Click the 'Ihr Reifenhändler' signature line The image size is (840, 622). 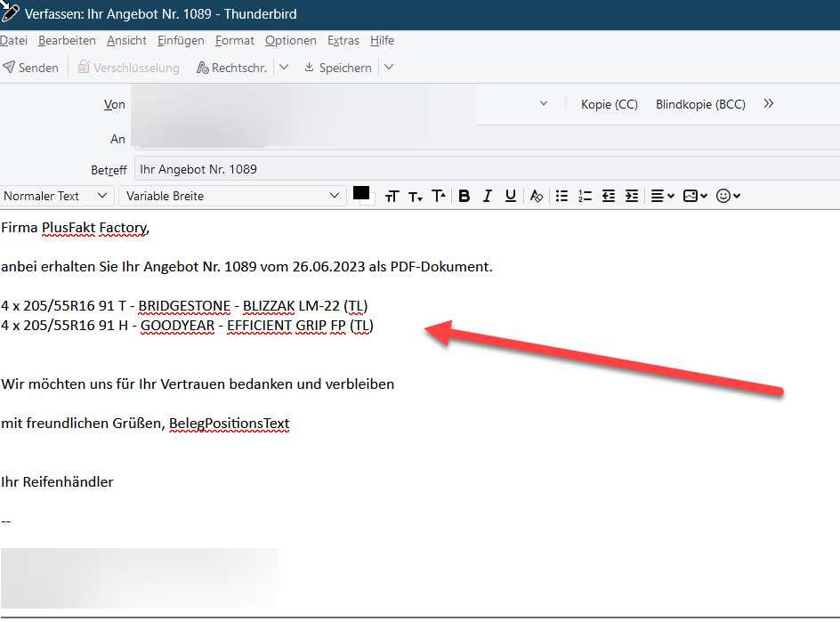(x=57, y=482)
